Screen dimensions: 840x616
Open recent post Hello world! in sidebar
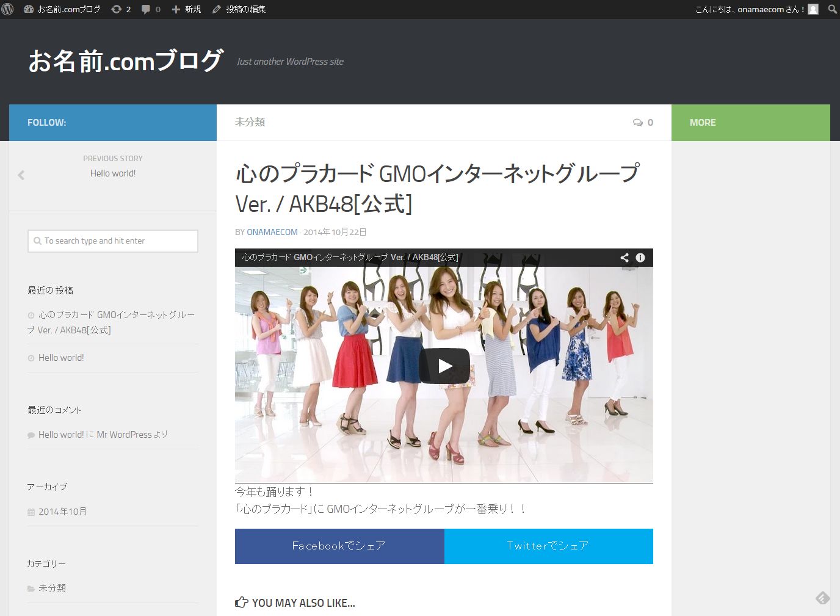61,358
